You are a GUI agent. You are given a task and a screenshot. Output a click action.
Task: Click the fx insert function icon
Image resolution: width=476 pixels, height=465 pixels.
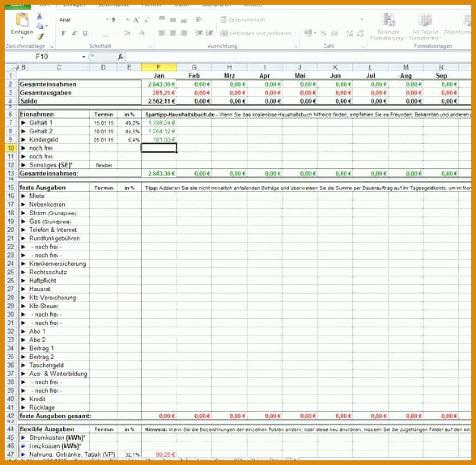click(x=120, y=57)
